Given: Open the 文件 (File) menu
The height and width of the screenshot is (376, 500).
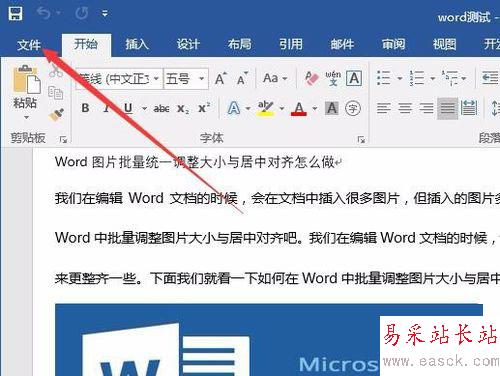Looking at the screenshot, I should pyautogui.click(x=29, y=44).
